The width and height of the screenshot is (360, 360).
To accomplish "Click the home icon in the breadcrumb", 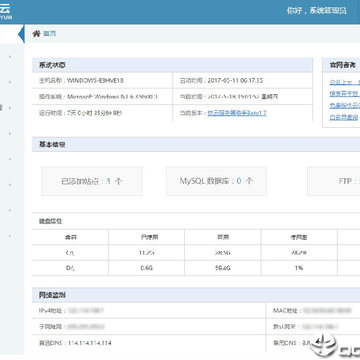I will [x=36, y=33].
